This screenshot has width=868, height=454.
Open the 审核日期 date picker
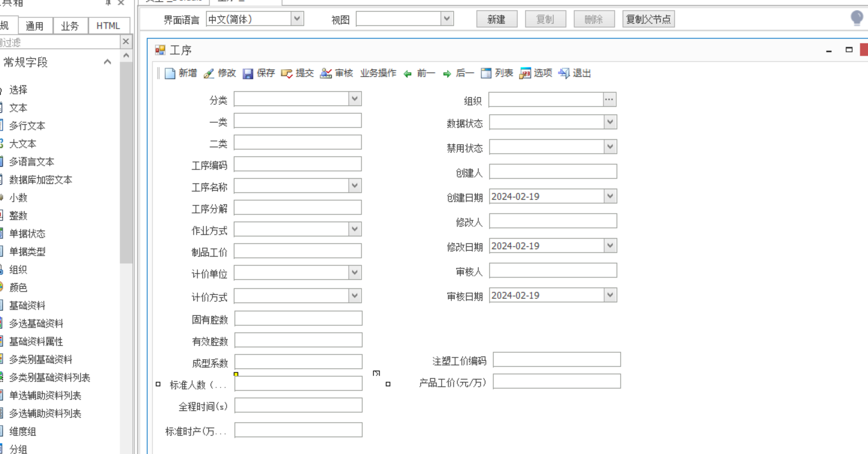[x=610, y=295]
